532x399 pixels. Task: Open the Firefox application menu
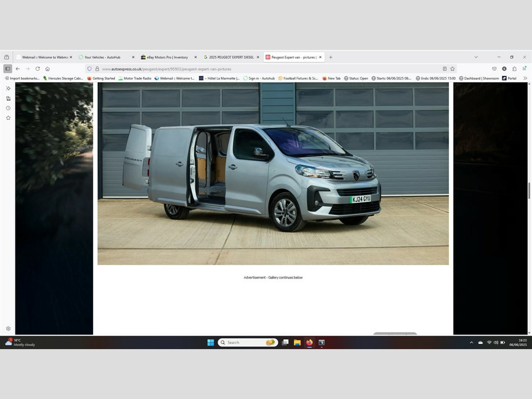point(524,69)
